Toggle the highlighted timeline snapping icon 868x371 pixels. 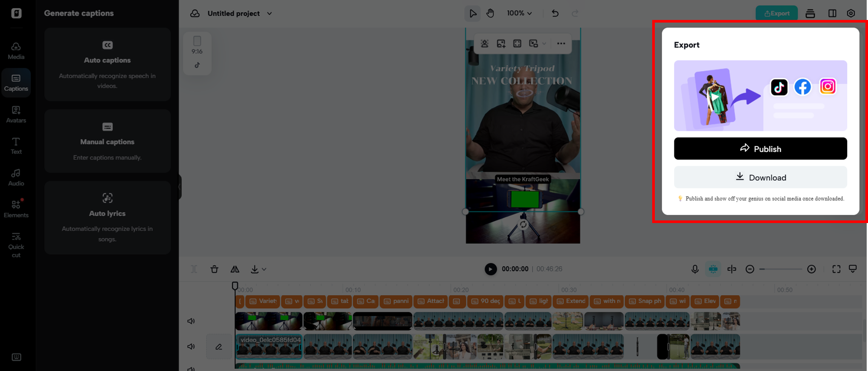[713, 269]
